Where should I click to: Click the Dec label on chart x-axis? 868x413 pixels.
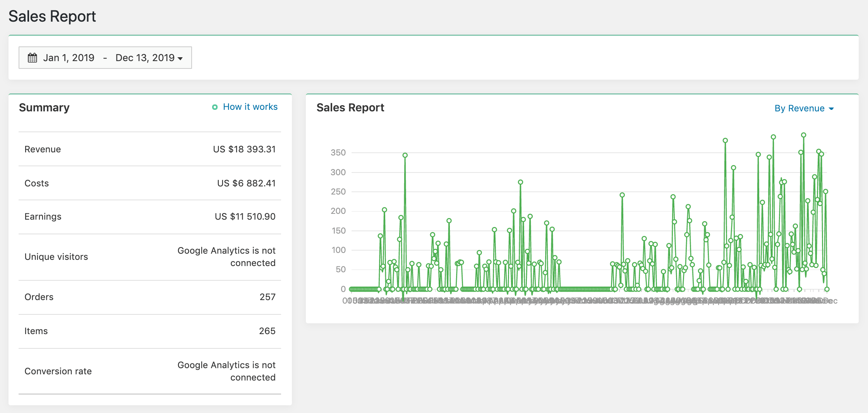[x=831, y=301]
